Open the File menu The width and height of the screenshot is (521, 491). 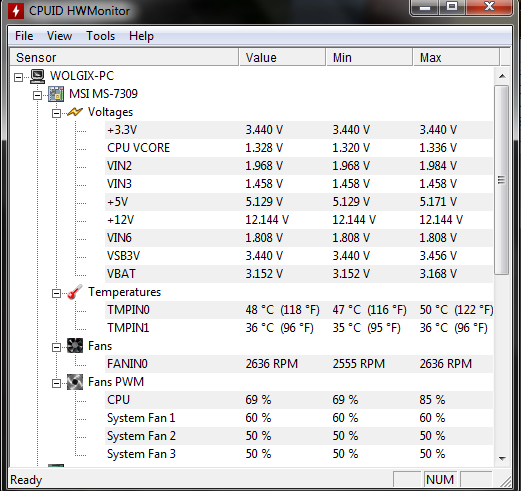tap(24, 36)
